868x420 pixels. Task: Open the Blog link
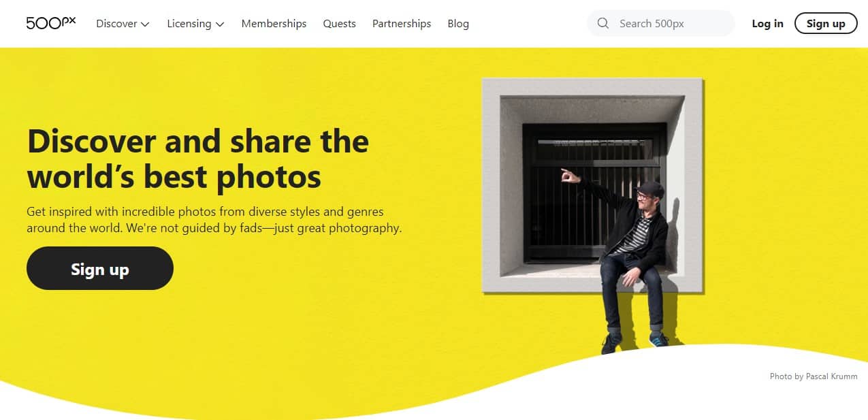click(x=458, y=23)
